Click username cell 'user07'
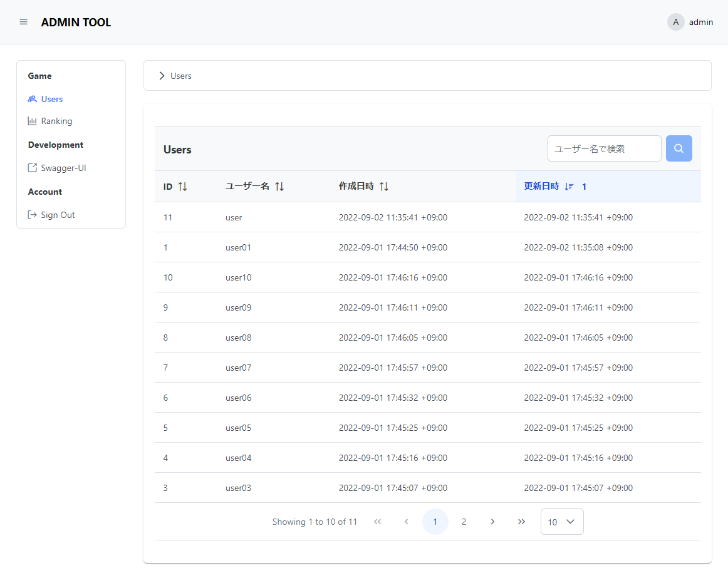728x583 pixels. pyautogui.click(x=238, y=368)
